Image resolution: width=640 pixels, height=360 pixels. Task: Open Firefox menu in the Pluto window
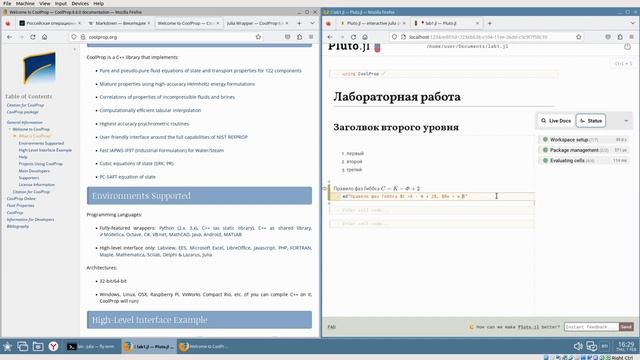(x=631, y=37)
